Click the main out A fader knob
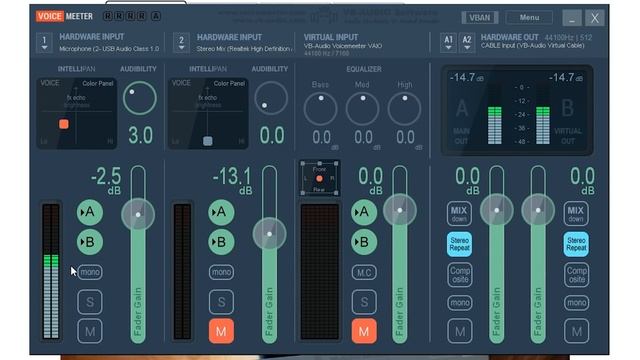The width and height of the screenshot is (640, 360). [496, 210]
